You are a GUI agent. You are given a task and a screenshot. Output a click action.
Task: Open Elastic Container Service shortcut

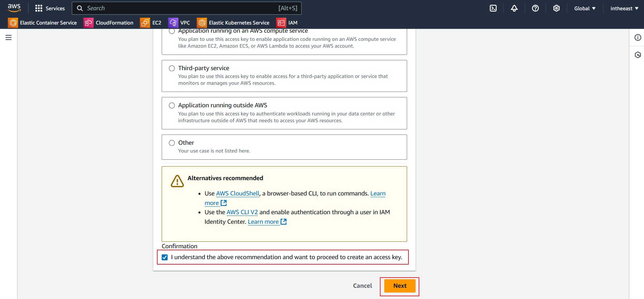pyautogui.click(x=43, y=22)
